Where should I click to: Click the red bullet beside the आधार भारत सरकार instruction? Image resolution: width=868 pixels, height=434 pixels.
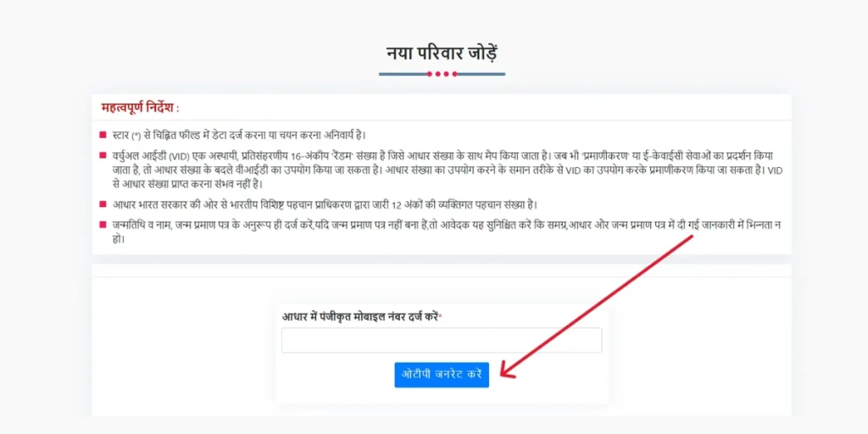pyautogui.click(x=103, y=204)
